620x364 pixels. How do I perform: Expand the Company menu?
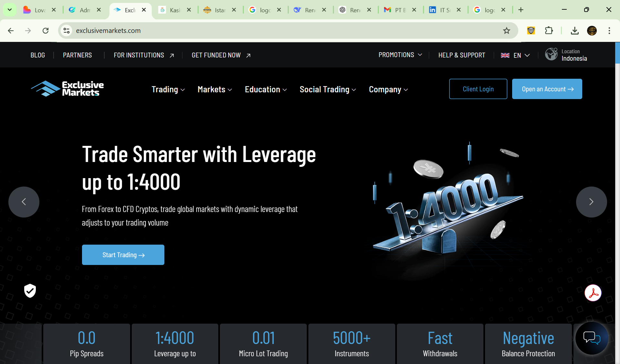click(388, 89)
